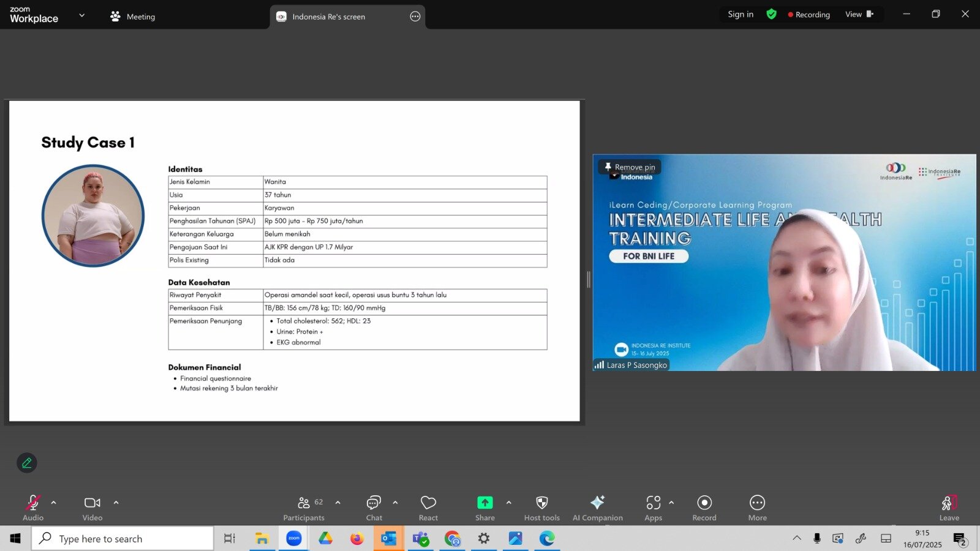Viewport: 980px width, 551px height.
Task: Open Host tools shield
Action: coord(542,508)
